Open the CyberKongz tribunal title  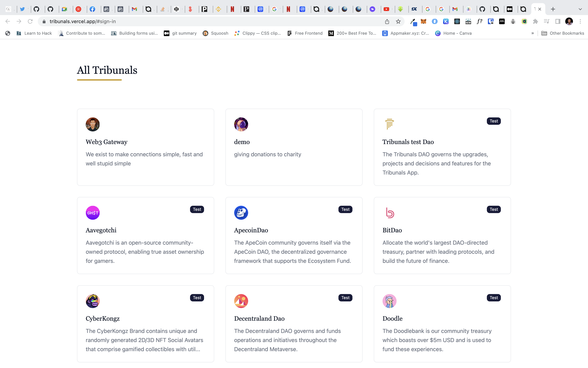(x=103, y=319)
